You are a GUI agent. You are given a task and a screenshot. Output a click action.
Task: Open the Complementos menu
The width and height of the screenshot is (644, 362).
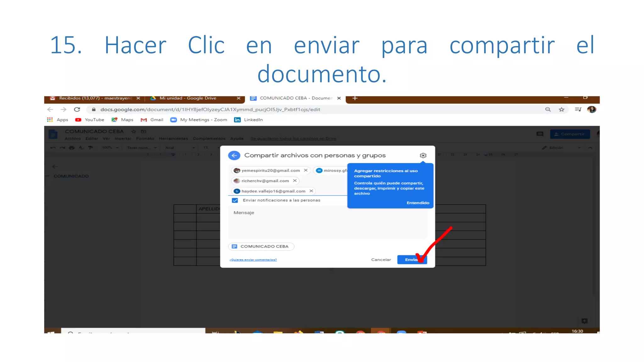[x=209, y=139]
